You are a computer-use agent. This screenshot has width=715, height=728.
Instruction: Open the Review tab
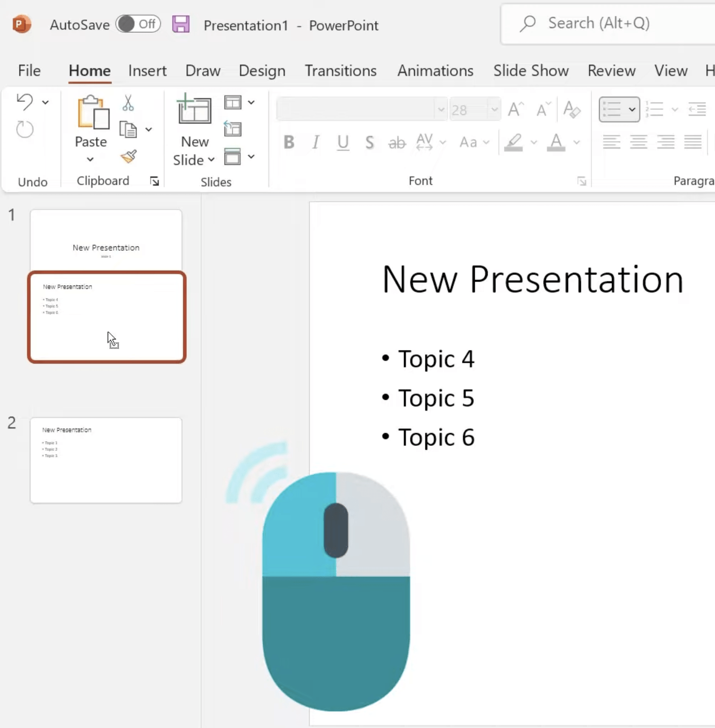[612, 71]
